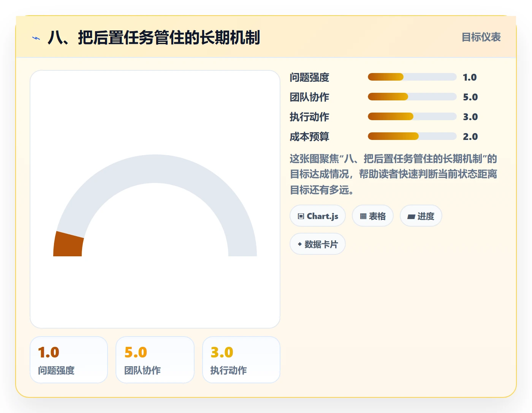Click the 5.0 value beside the 团队协作 bar
Viewport: 532px width, 413px height.
[x=470, y=97]
